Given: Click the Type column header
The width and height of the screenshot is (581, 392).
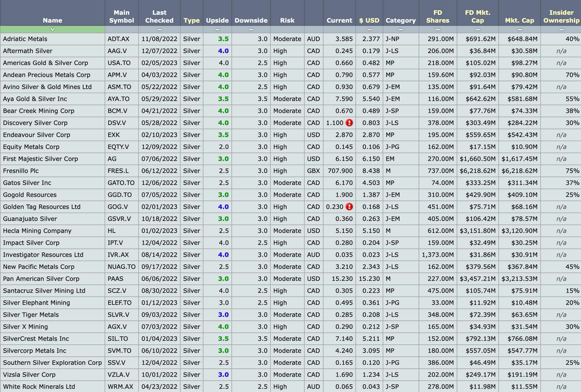Looking at the screenshot, I should coord(191,20).
